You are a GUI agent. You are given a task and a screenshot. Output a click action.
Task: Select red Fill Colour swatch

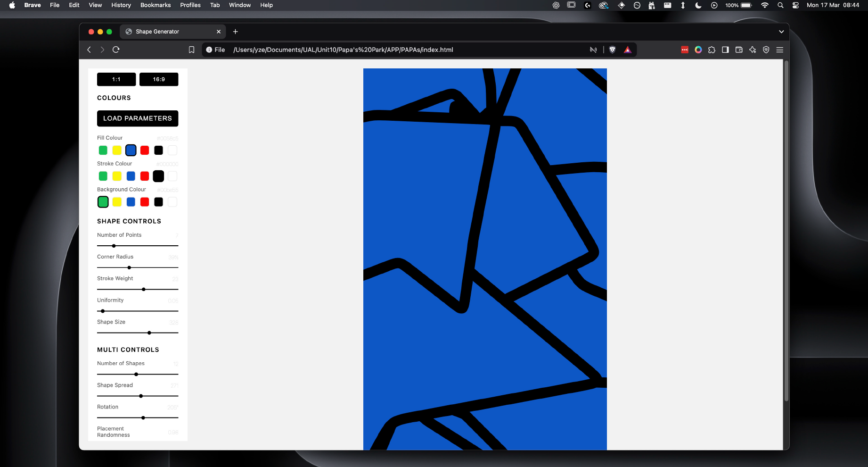(145, 150)
